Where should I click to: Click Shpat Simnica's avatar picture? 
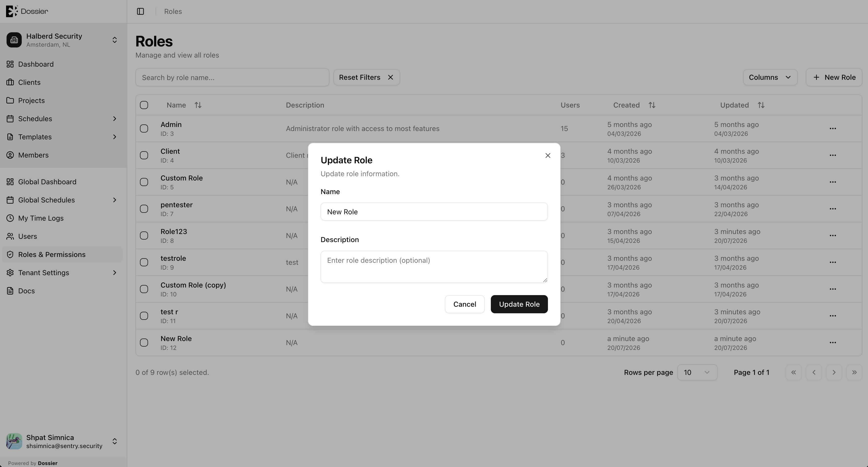tap(14, 441)
